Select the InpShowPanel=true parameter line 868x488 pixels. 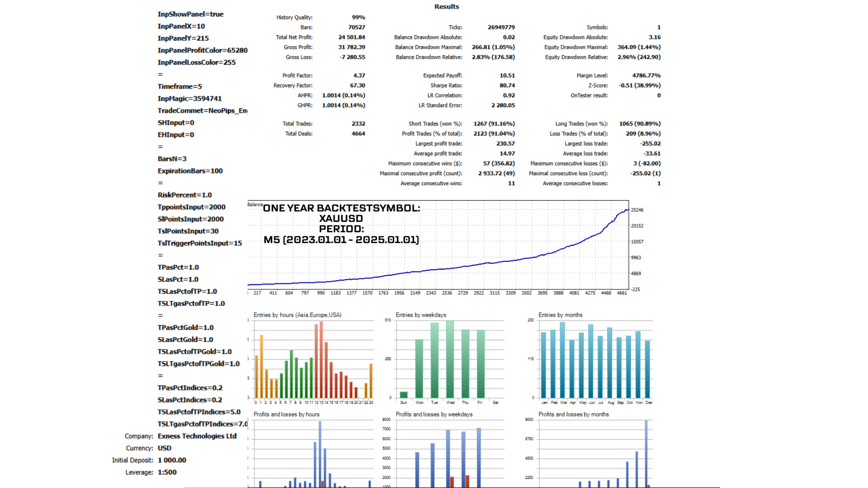[x=190, y=14]
